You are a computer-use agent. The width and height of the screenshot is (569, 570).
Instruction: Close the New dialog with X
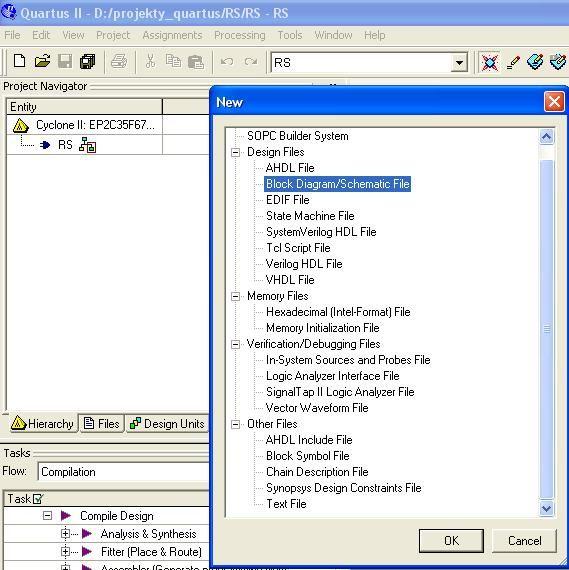[x=554, y=102]
